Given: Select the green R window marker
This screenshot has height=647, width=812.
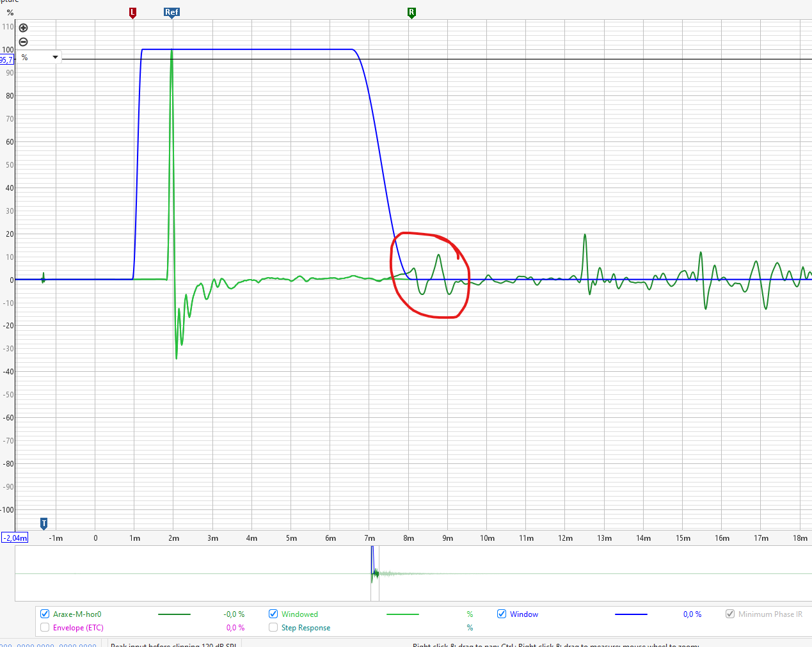Looking at the screenshot, I should coord(411,13).
